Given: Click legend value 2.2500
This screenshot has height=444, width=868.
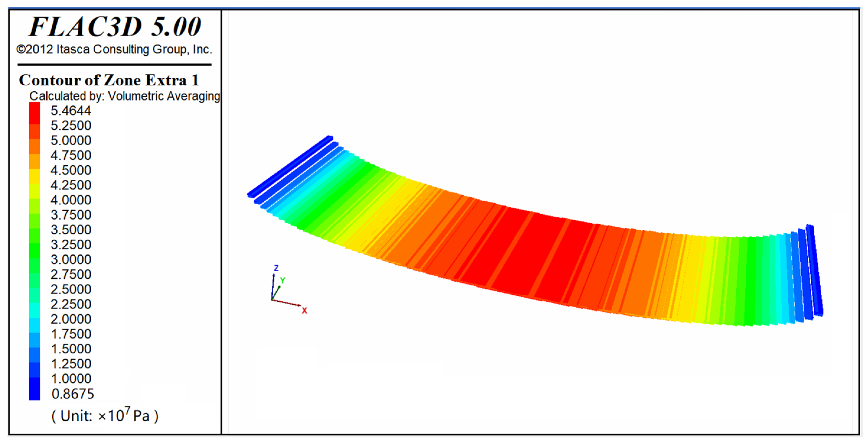Looking at the screenshot, I should (x=71, y=304).
